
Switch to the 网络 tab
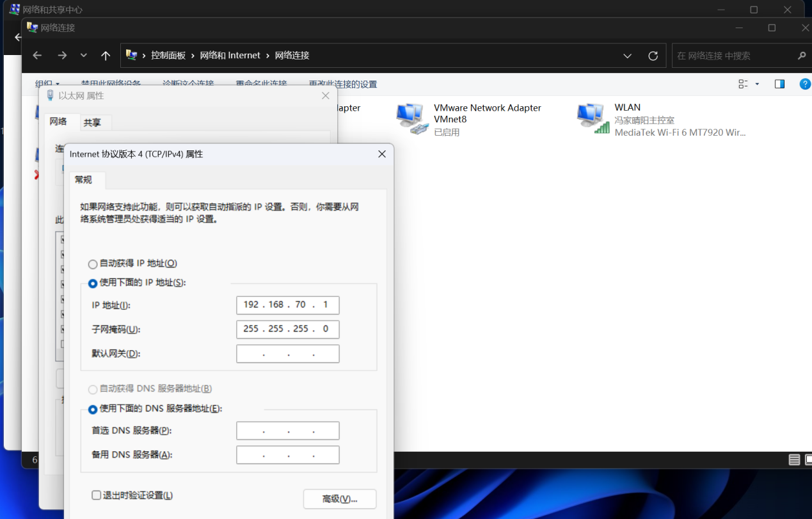pyautogui.click(x=58, y=121)
